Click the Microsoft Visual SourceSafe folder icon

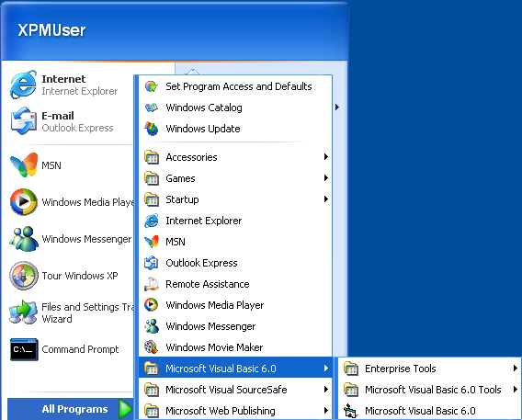[152, 390]
